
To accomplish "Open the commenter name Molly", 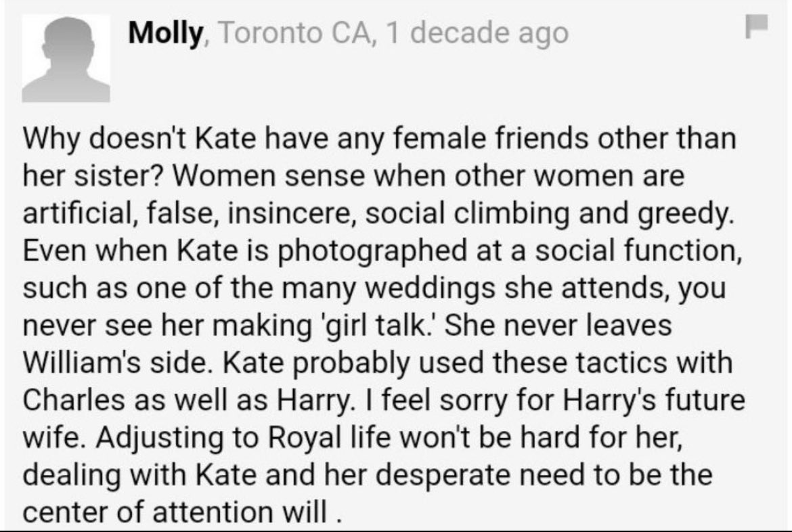I will point(166,33).
